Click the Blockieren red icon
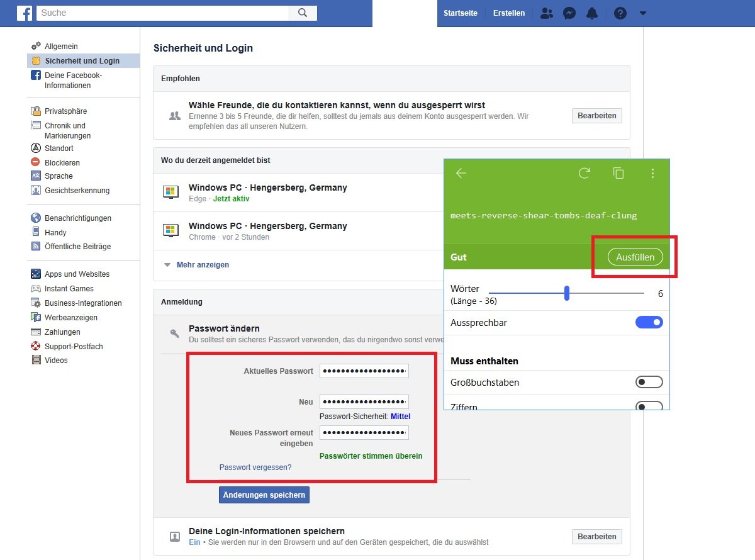The width and height of the screenshot is (755, 560). (36, 162)
